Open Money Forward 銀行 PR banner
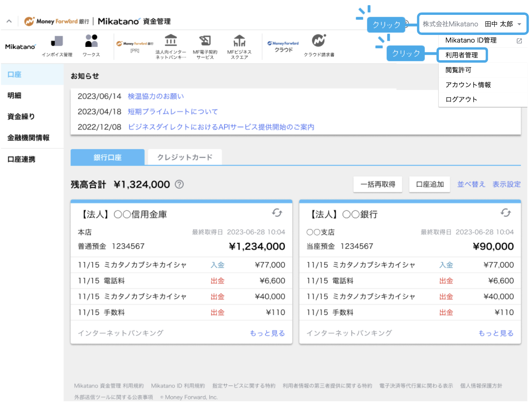The height and width of the screenshot is (404, 532). tap(135, 47)
